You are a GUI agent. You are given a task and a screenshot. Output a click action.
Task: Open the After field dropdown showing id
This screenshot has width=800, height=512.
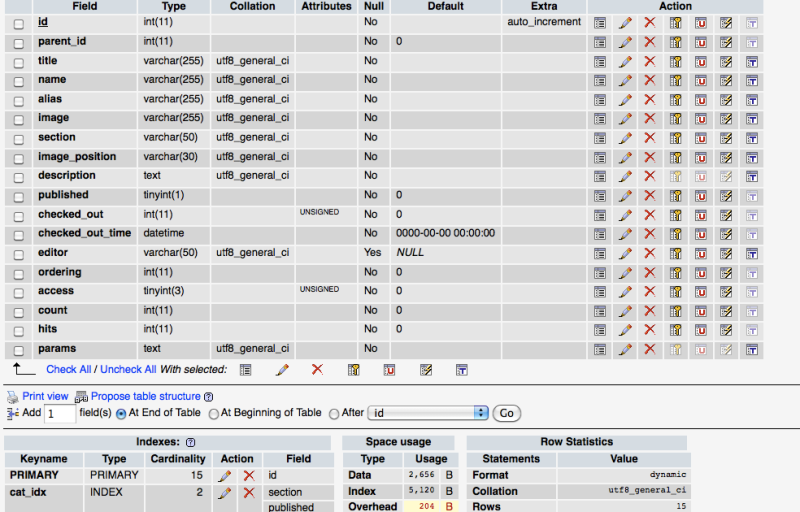[428, 413]
